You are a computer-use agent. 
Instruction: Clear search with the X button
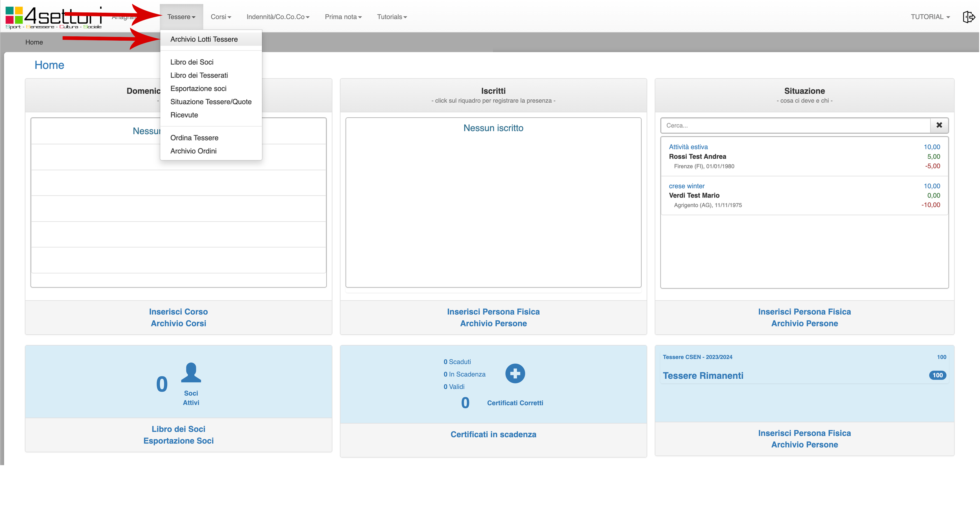pyautogui.click(x=939, y=125)
